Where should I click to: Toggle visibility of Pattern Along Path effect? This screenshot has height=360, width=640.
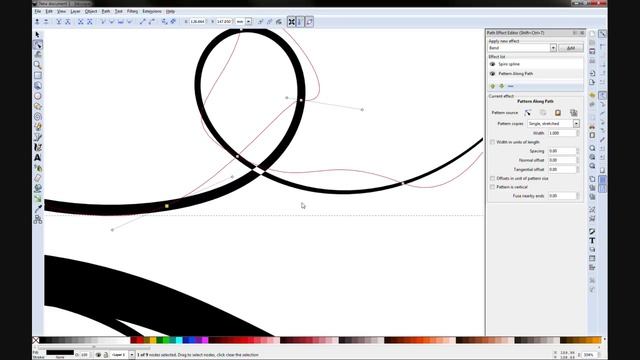[492, 74]
